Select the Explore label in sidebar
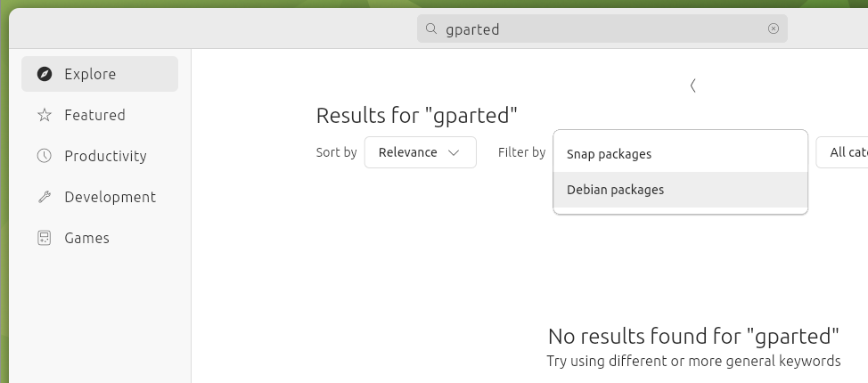The width and height of the screenshot is (868, 383). pos(90,74)
